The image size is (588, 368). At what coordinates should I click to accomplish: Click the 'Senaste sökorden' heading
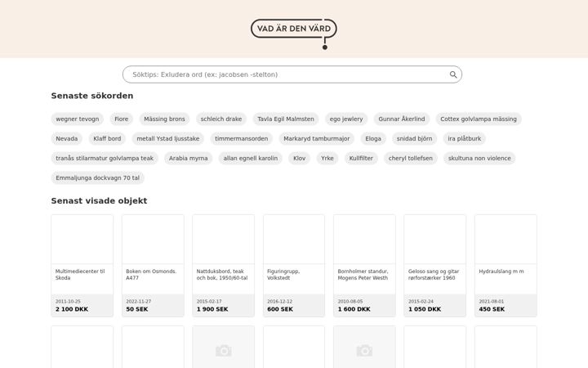point(92,96)
